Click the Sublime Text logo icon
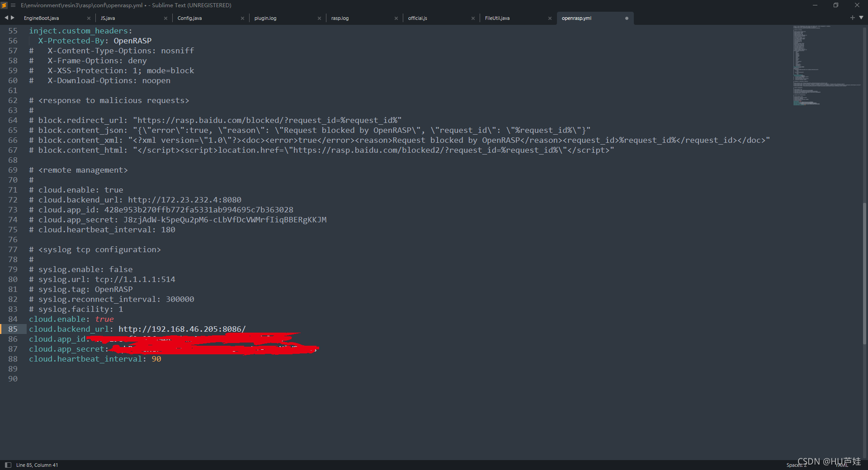 point(4,5)
